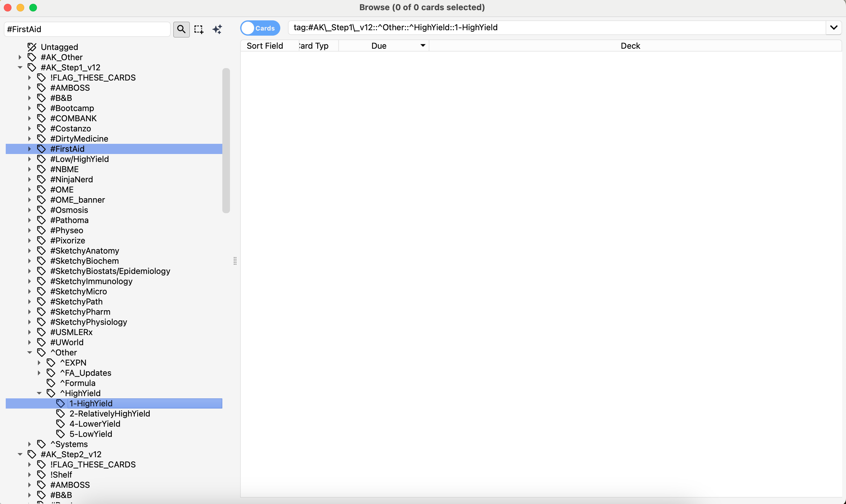Expand the ^Systems tag

30,444
